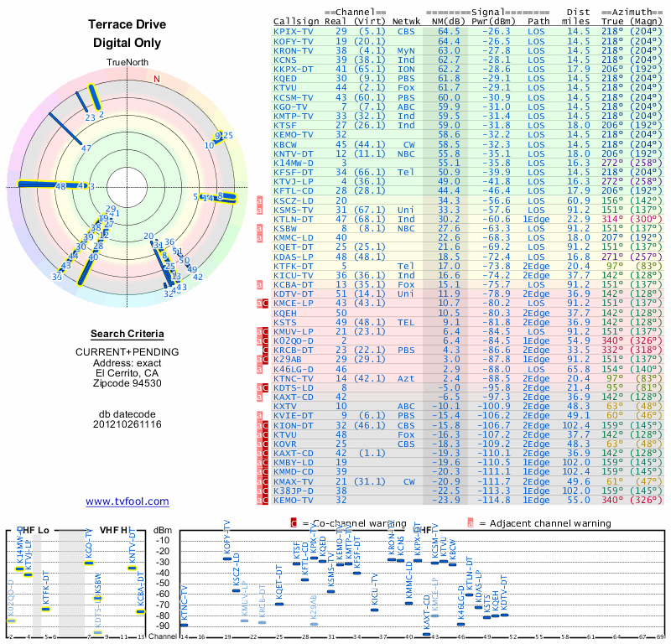Screen dimensions: 671x644
Task: Open the www.tvfool.com link
Action: (127, 501)
